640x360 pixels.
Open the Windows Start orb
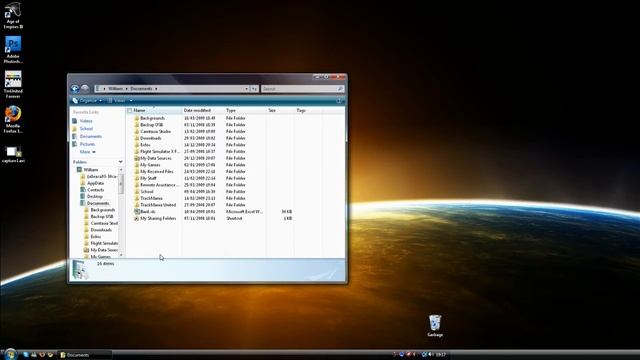point(10,354)
